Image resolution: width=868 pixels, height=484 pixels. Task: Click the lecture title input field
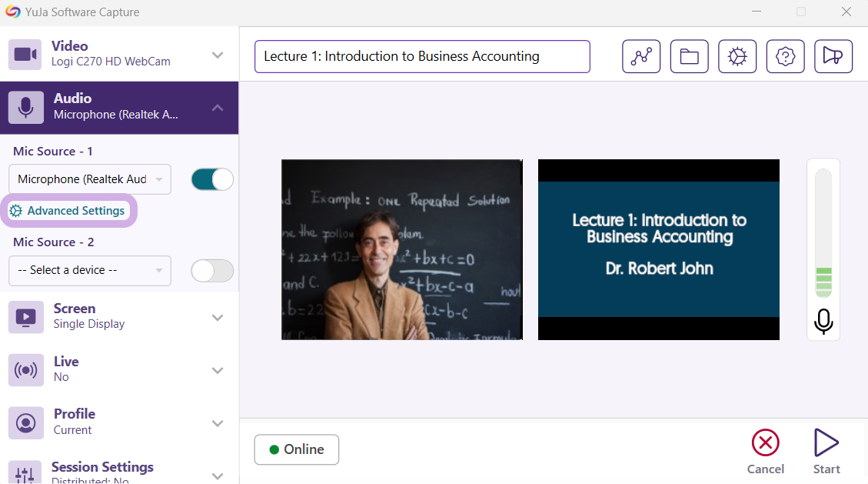click(x=422, y=57)
